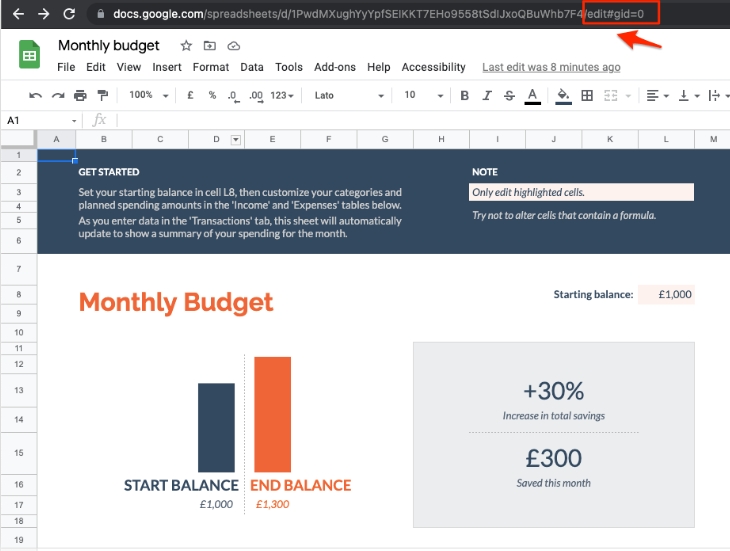This screenshot has width=730, height=551.
Task: Toggle strikethrough formatting
Action: [x=509, y=95]
